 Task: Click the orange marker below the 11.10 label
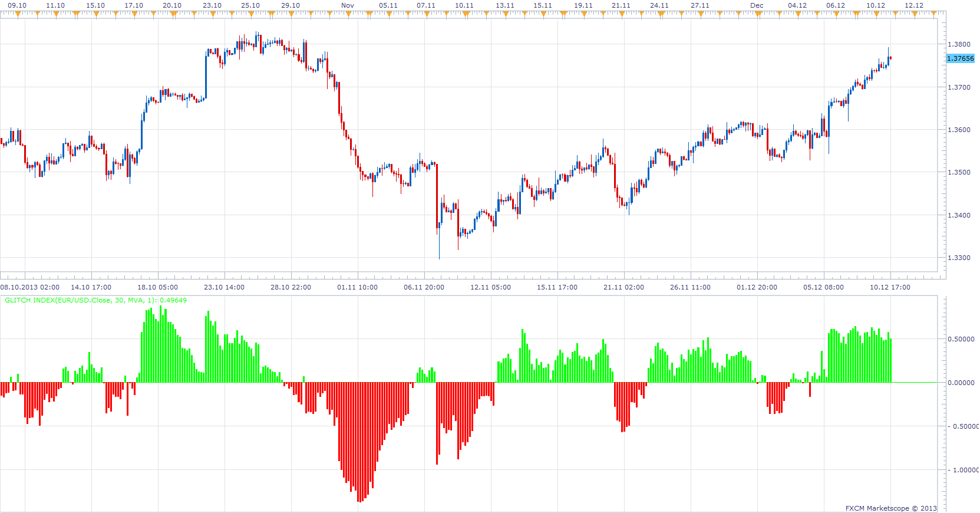click(x=56, y=14)
